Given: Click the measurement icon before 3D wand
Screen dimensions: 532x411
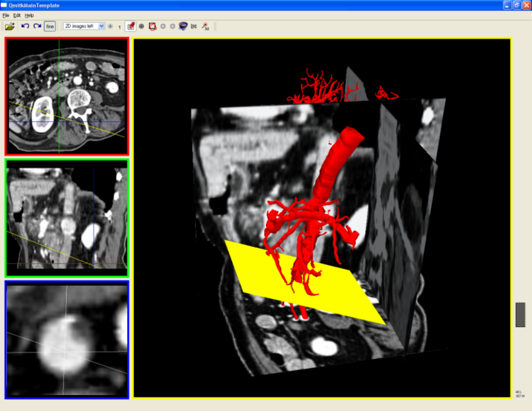Looking at the screenshot, I should [194, 27].
